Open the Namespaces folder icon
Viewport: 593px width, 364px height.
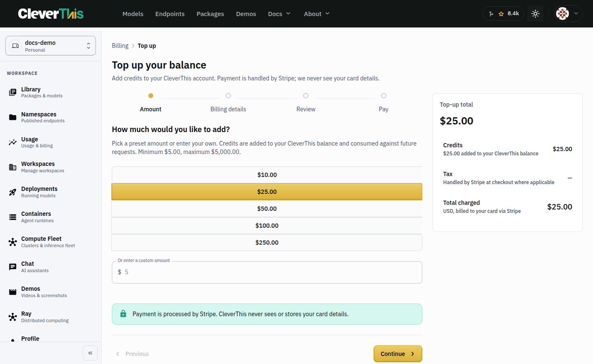[x=13, y=117]
